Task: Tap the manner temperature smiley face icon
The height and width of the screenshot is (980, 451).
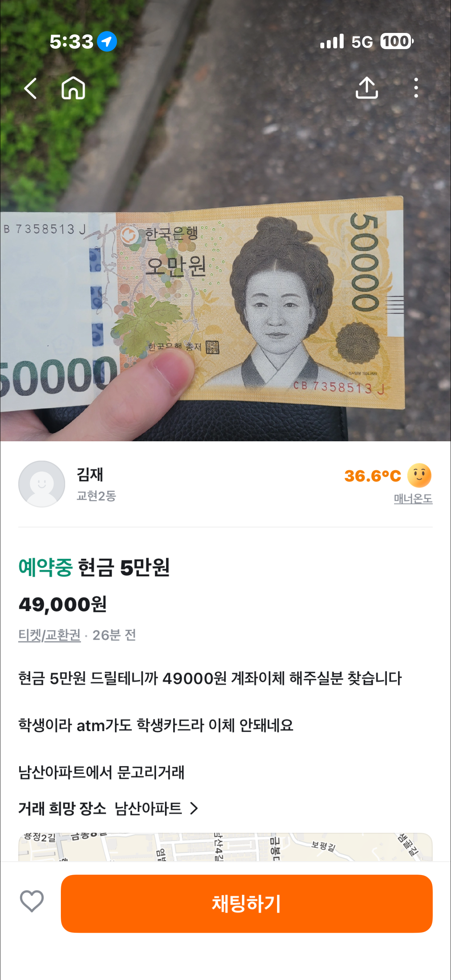Action: pos(420,476)
